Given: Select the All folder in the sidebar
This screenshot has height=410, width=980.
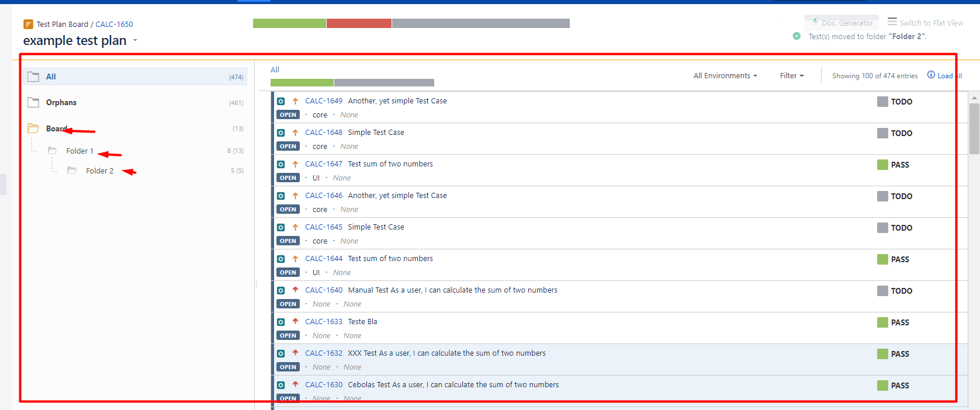Looking at the screenshot, I should click(51, 77).
